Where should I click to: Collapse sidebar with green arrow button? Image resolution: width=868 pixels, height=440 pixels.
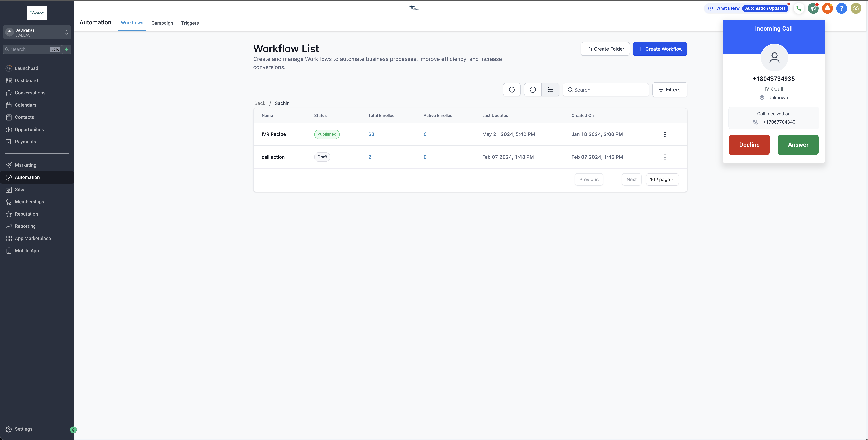tap(73, 429)
